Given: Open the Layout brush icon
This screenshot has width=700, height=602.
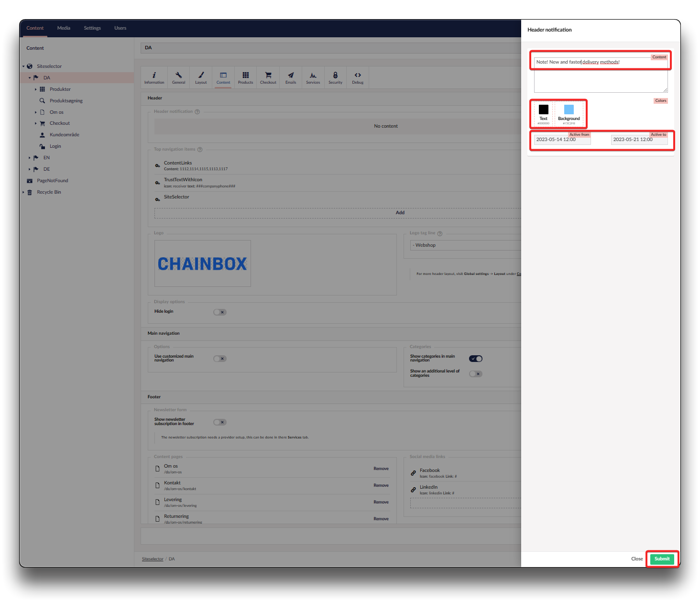Looking at the screenshot, I should tap(201, 76).
